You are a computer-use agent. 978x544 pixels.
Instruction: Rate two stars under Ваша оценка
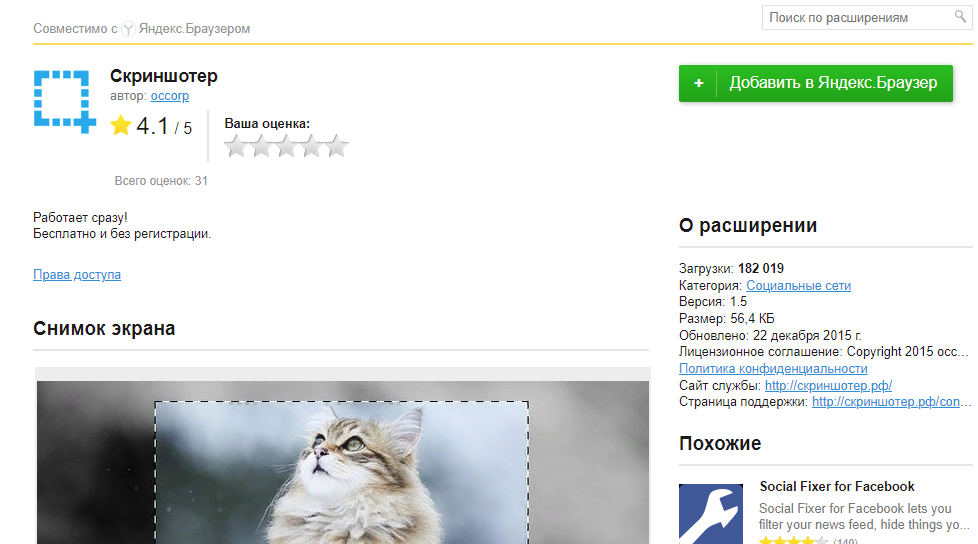[261, 146]
